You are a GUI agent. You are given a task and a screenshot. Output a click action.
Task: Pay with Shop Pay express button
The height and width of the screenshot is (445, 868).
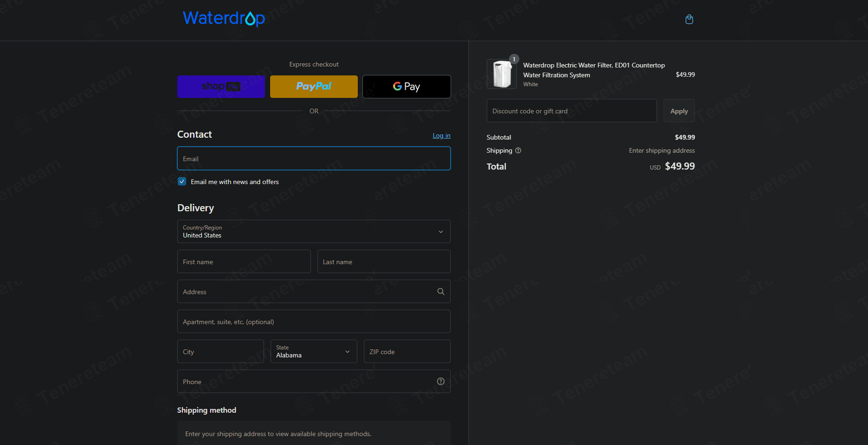pyautogui.click(x=221, y=87)
